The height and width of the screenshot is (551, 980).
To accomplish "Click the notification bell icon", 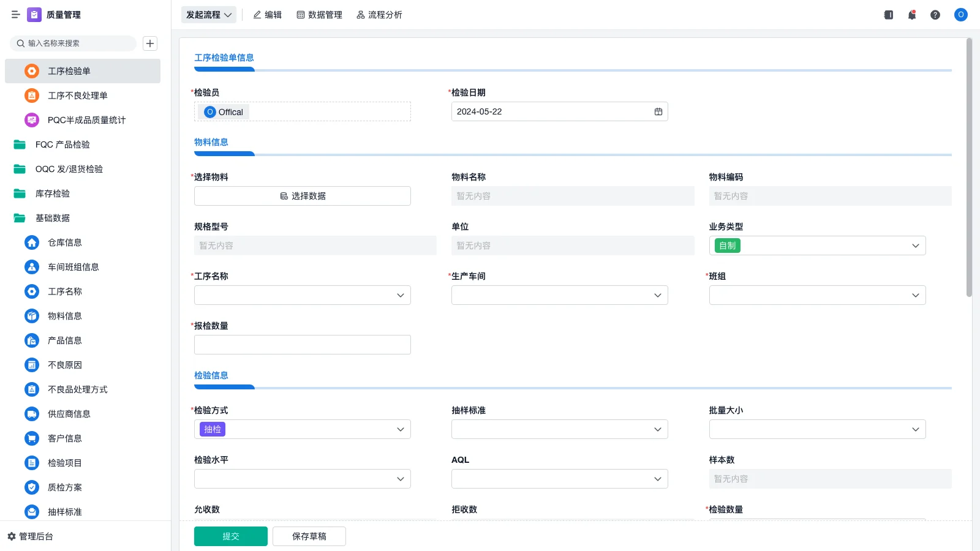I will tap(911, 15).
